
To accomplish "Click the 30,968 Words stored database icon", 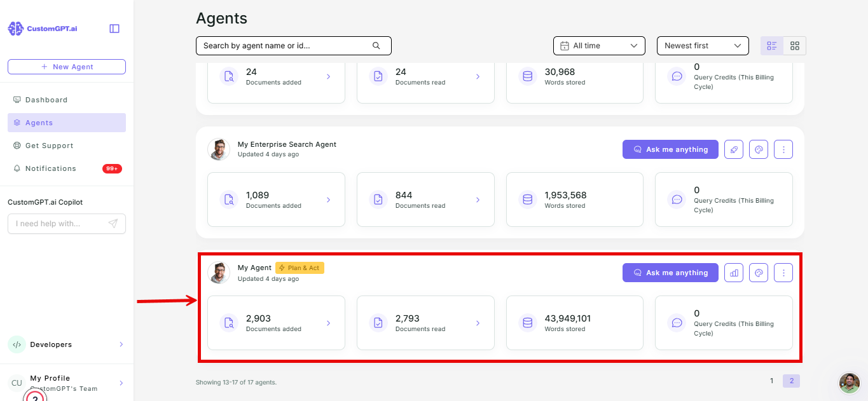I will 527,76.
